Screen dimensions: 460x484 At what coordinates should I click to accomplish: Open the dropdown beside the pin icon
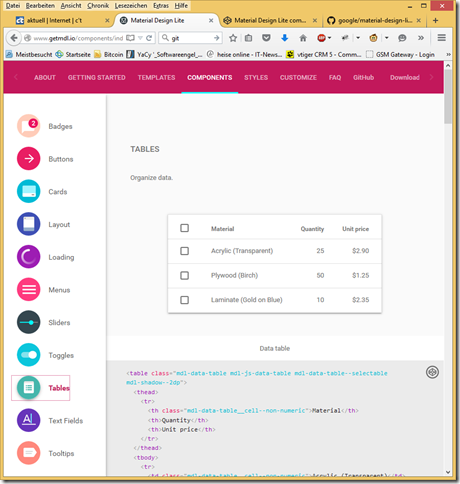[358, 38]
